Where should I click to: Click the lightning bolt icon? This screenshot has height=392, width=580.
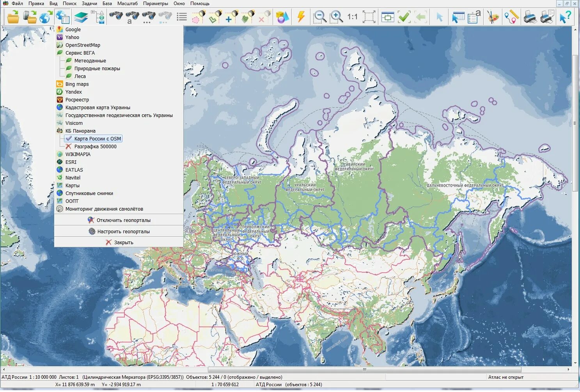pos(301,17)
